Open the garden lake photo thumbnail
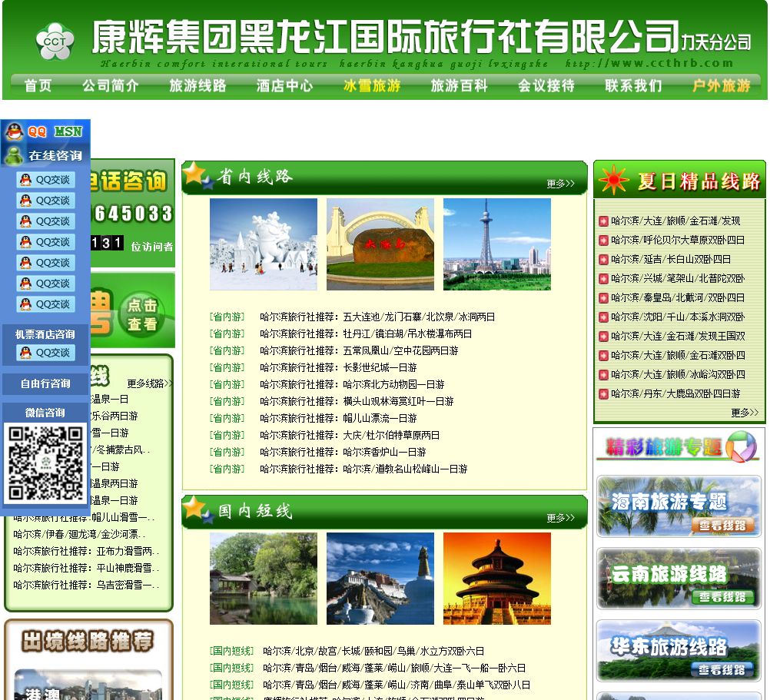 264,579
